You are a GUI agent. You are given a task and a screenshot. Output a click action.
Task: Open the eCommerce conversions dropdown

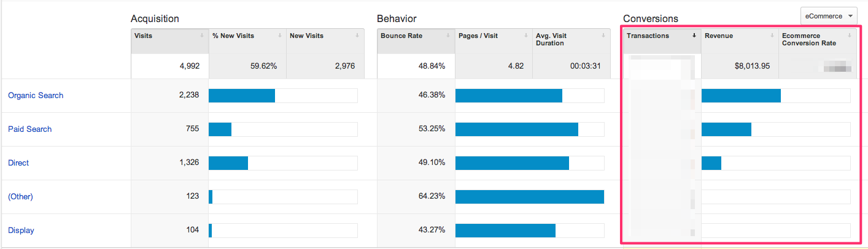[829, 16]
